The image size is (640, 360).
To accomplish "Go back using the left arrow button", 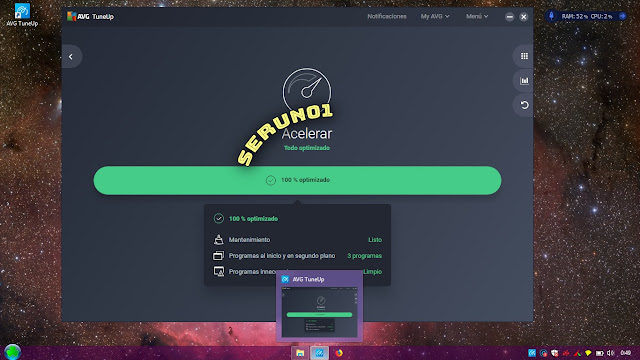I will [71, 57].
